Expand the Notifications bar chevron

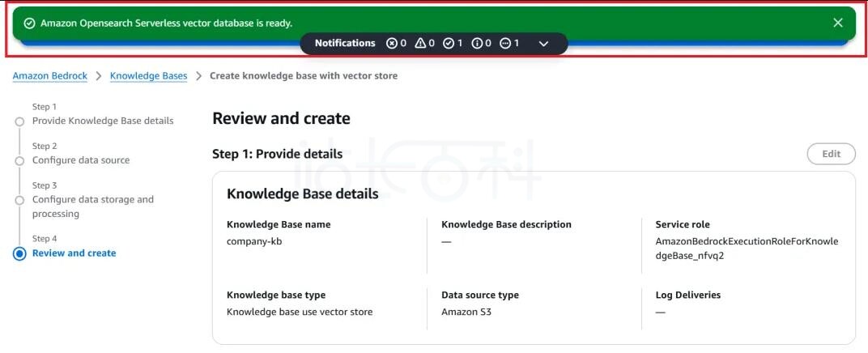point(543,44)
